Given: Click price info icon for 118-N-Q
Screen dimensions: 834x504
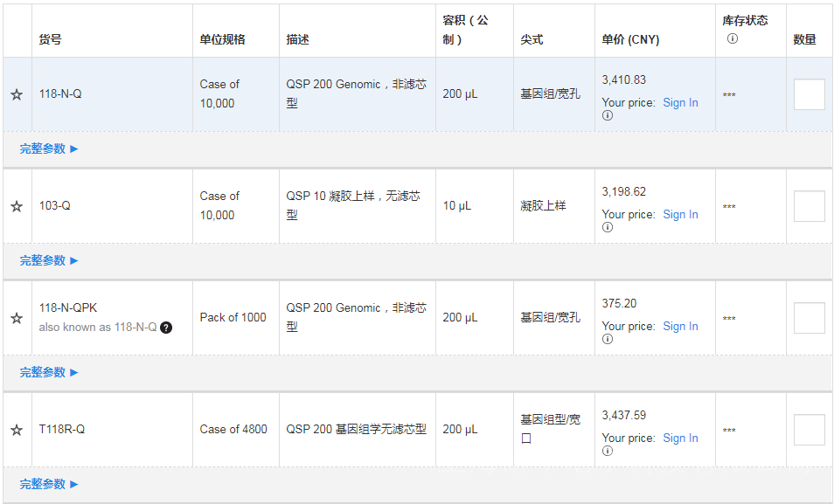Looking at the screenshot, I should click(608, 115).
